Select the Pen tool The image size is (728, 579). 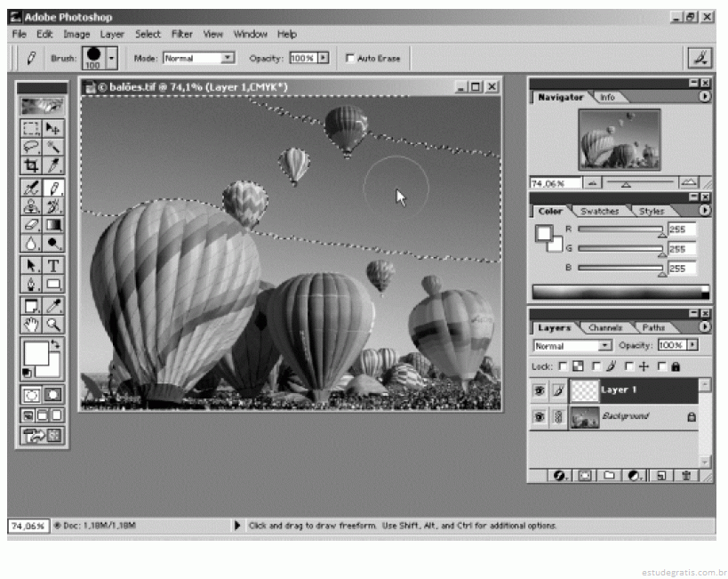(31, 284)
